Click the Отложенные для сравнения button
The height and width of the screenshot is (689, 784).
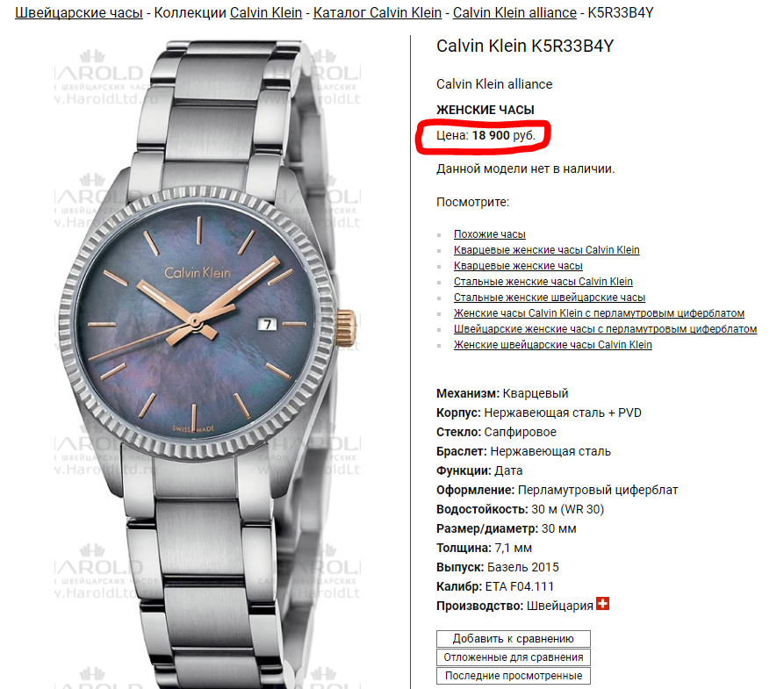coord(513,657)
